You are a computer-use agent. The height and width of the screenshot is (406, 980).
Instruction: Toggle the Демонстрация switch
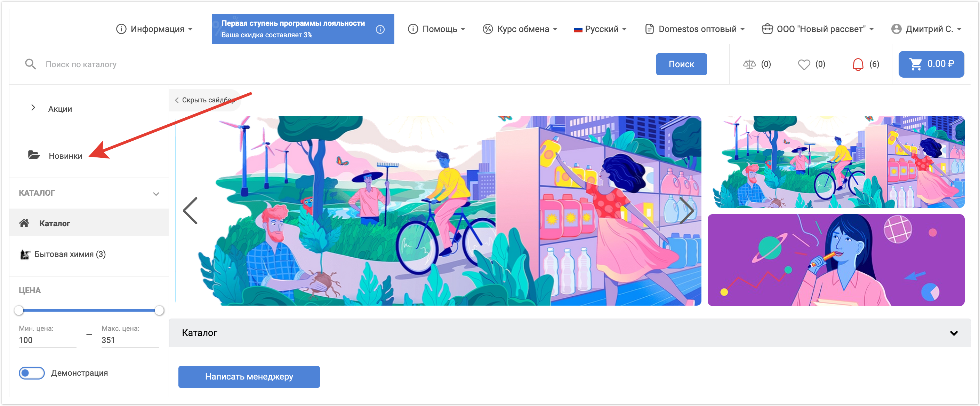(x=32, y=373)
